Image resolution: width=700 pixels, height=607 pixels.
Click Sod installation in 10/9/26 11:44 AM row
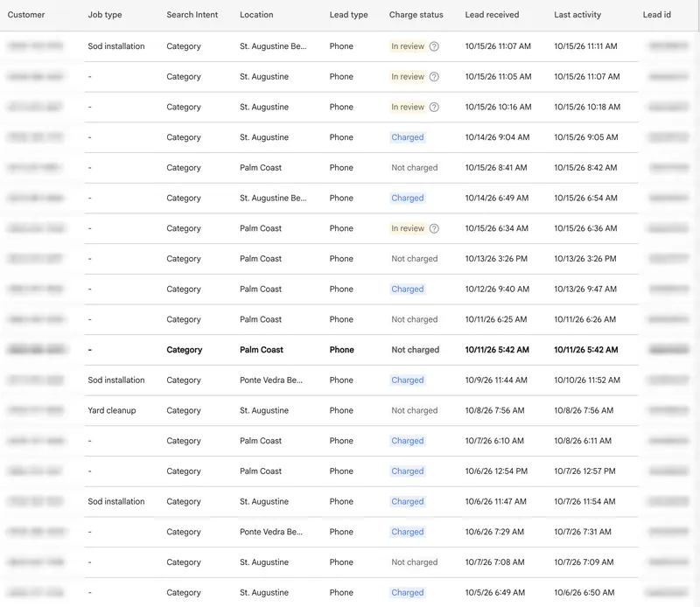[x=116, y=380]
